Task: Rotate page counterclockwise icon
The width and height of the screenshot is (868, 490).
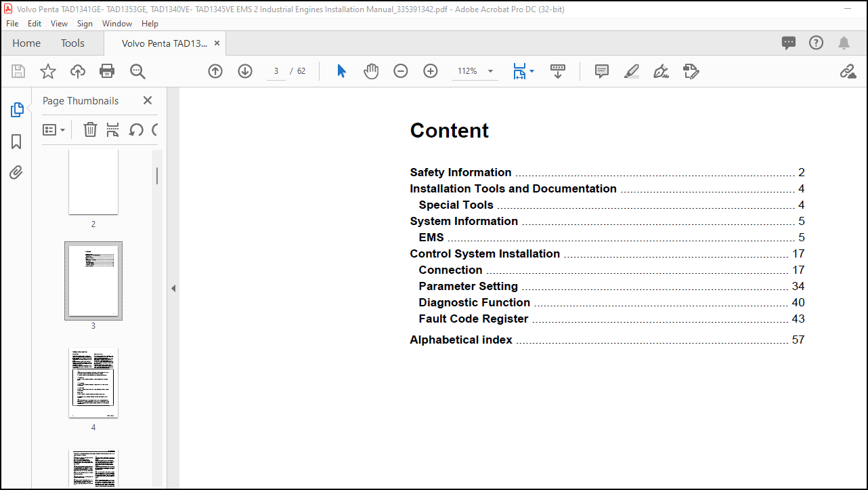Action: (136, 129)
